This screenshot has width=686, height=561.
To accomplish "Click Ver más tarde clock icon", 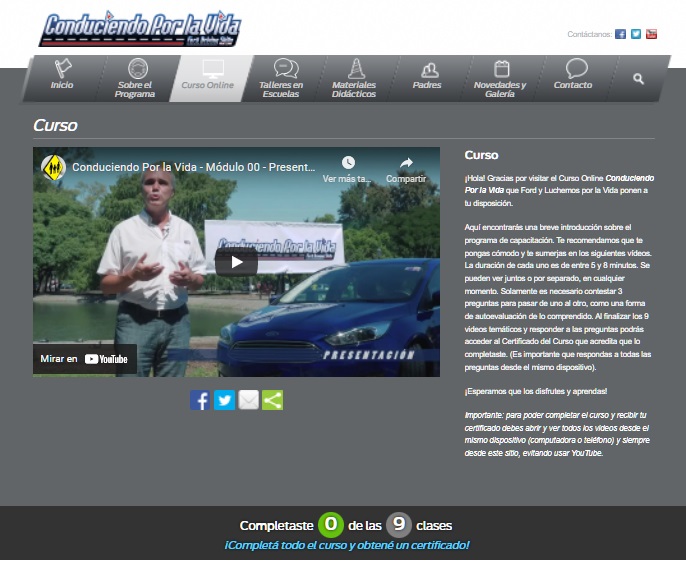I will point(348,163).
